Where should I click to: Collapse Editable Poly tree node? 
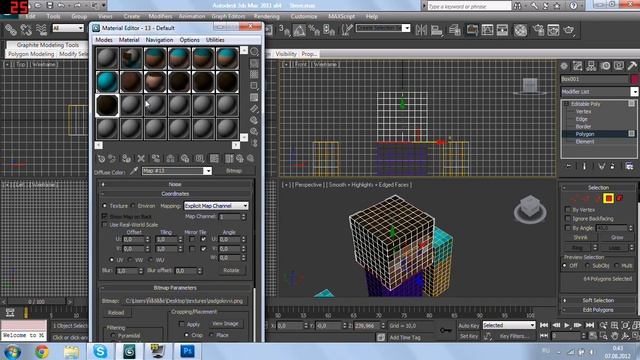pyautogui.click(x=567, y=104)
